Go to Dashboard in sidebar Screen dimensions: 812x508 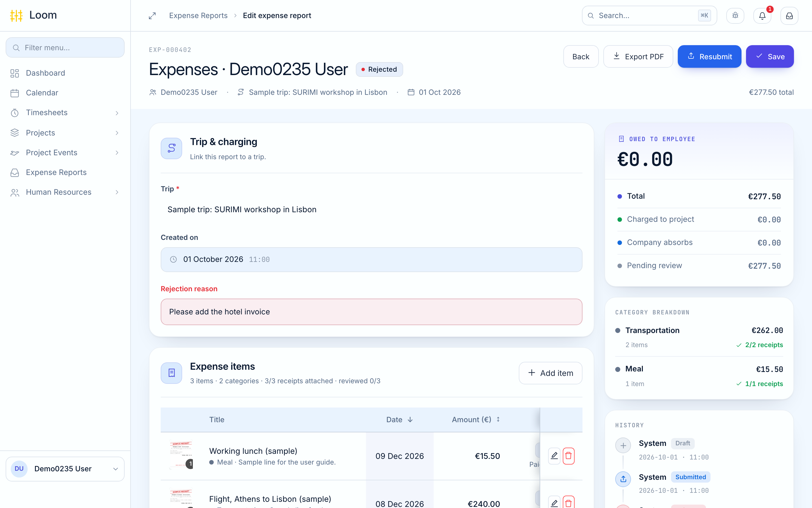[65, 73]
